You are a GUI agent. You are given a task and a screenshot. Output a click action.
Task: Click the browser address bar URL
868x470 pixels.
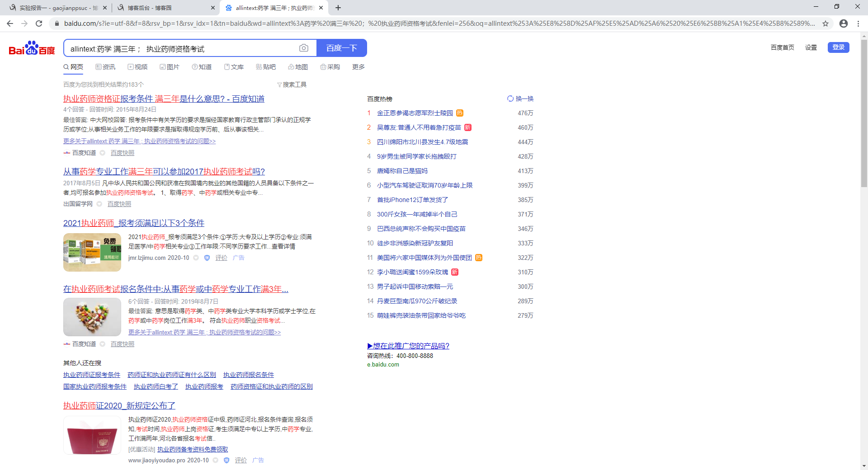(x=439, y=23)
